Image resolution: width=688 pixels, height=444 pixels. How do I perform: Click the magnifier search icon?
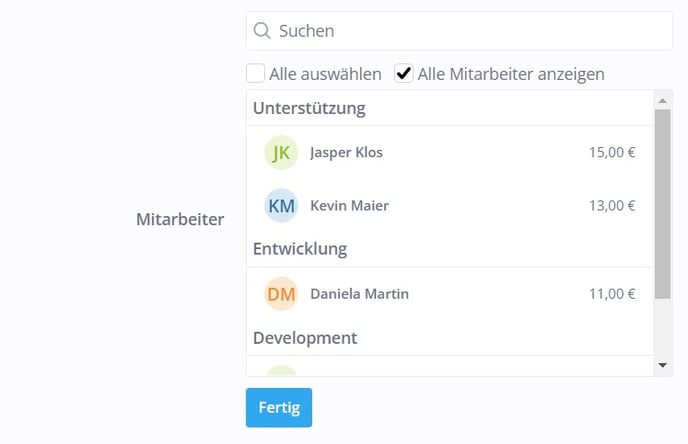tap(262, 31)
